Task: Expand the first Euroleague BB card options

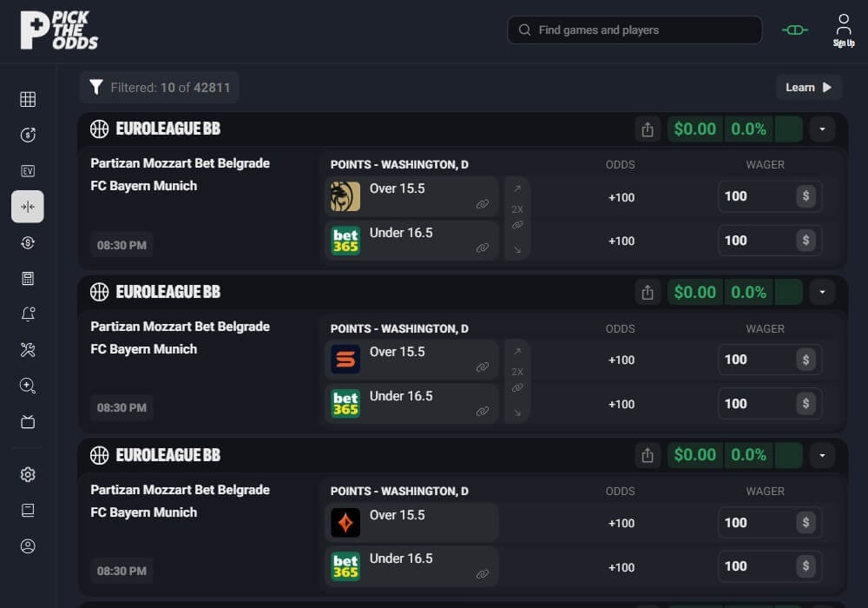Action: (x=822, y=129)
